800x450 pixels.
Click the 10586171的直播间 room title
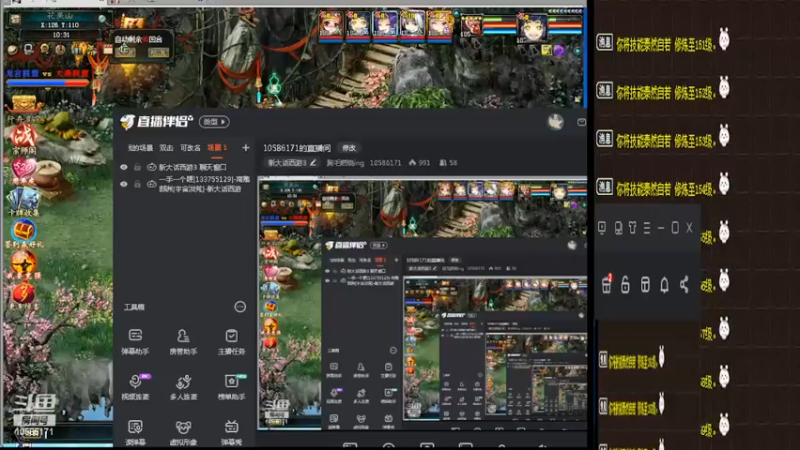[297, 148]
